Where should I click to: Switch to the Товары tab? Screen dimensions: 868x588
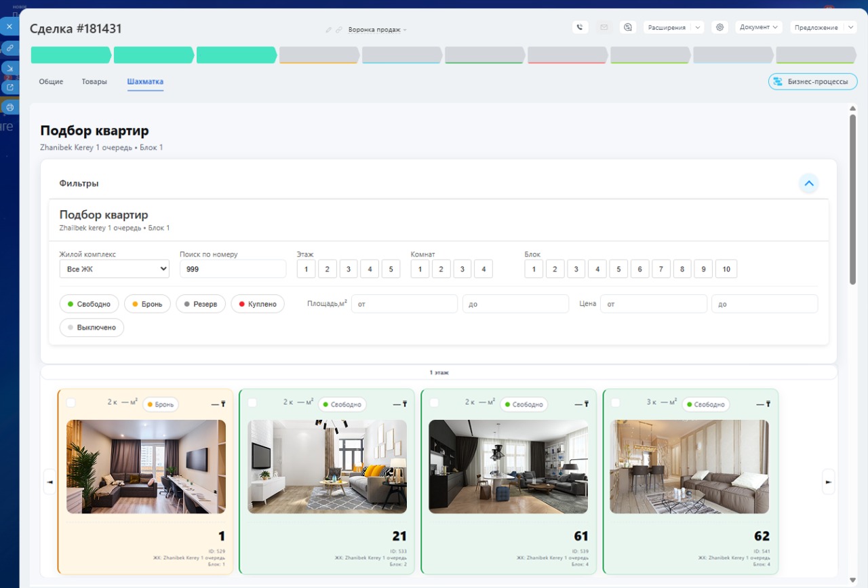pyautogui.click(x=94, y=81)
